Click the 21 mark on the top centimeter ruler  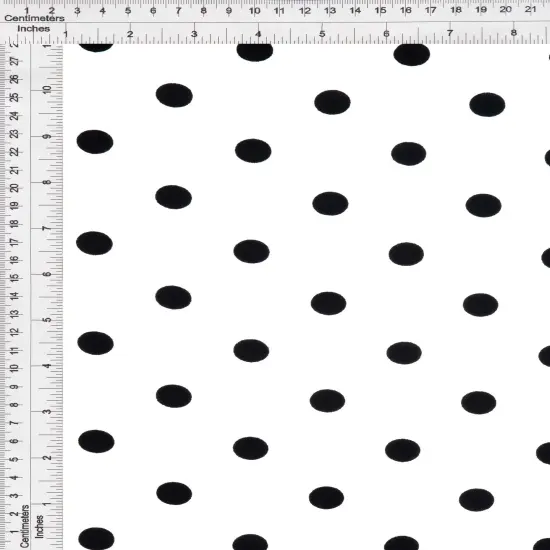coord(530,9)
